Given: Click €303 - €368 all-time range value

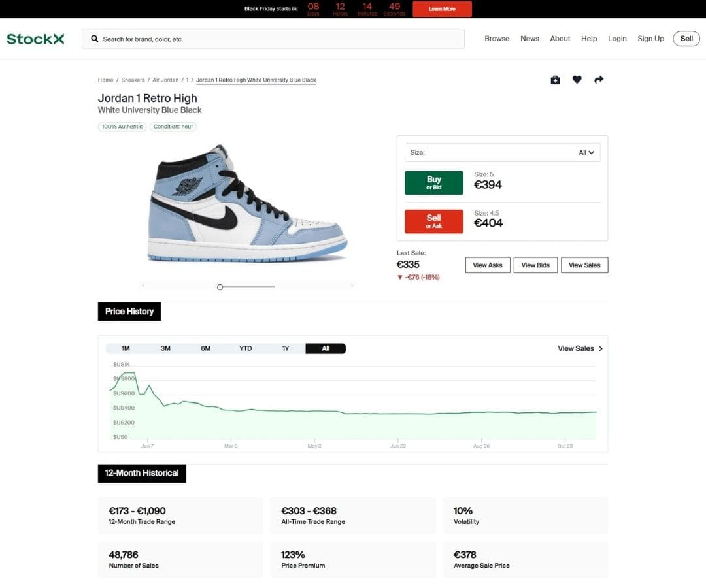Looking at the screenshot, I should (x=309, y=511).
